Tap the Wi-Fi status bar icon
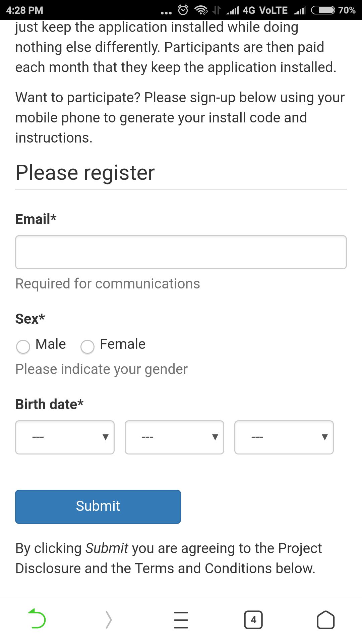 point(201,10)
